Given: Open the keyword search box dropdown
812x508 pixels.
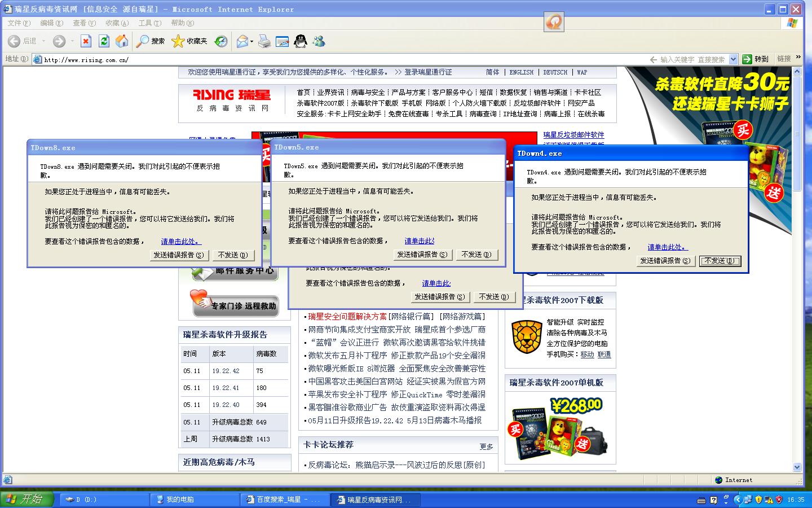Looking at the screenshot, I should coord(733,59).
